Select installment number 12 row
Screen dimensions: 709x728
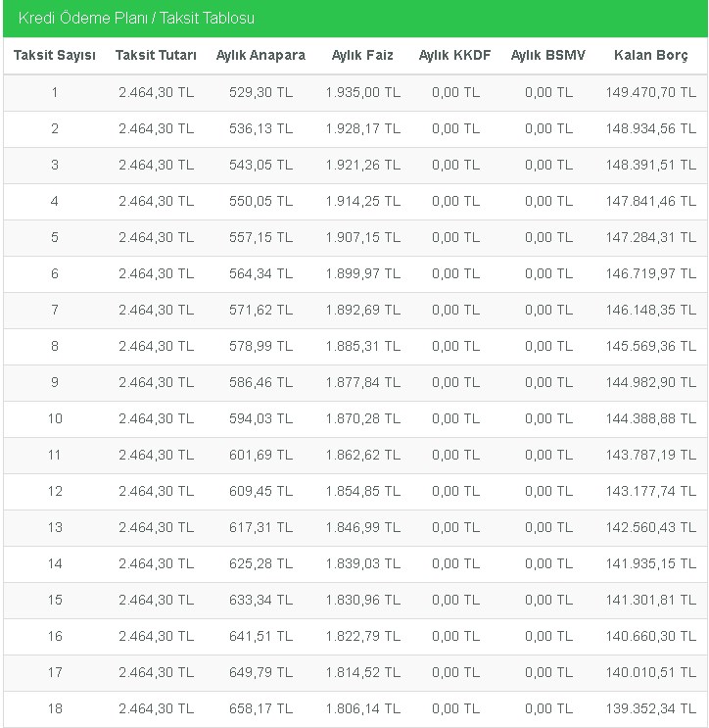click(354, 491)
